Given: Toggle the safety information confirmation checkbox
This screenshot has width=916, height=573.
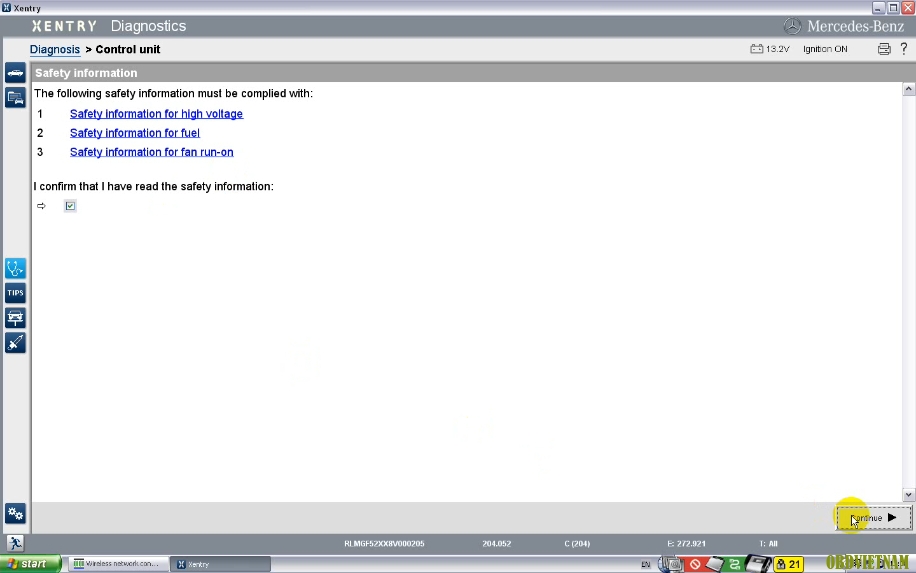Looking at the screenshot, I should (70, 206).
